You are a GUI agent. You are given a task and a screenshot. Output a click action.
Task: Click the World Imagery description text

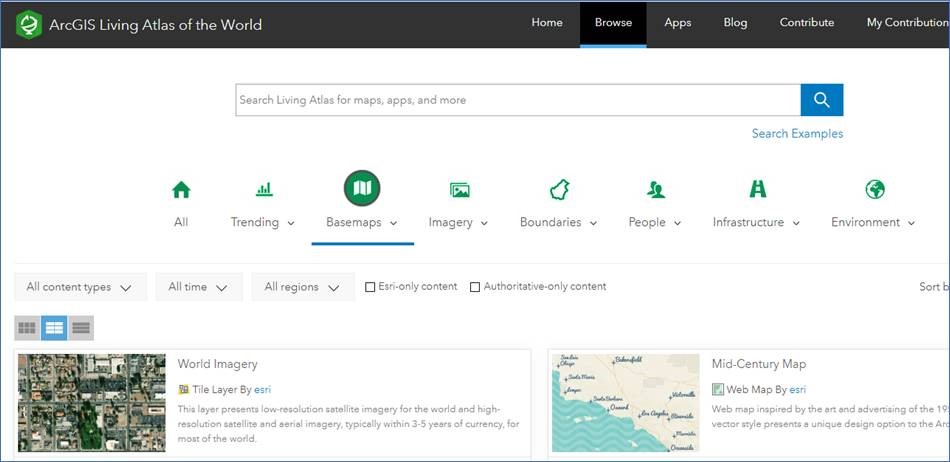[348, 423]
